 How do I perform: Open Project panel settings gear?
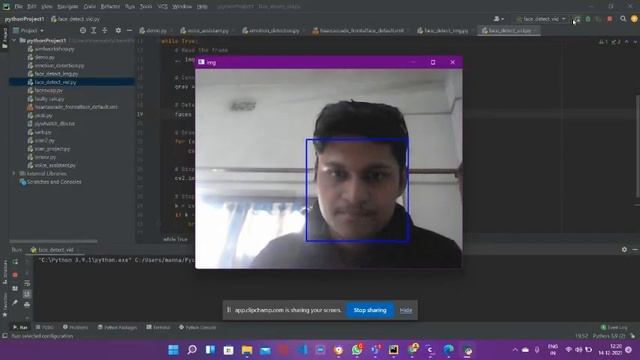point(118,31)
